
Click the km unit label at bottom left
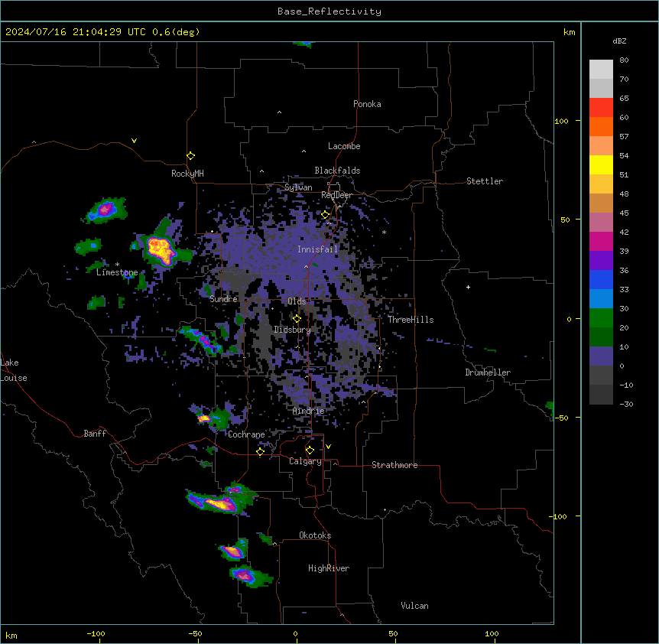[x=11, y=635]
